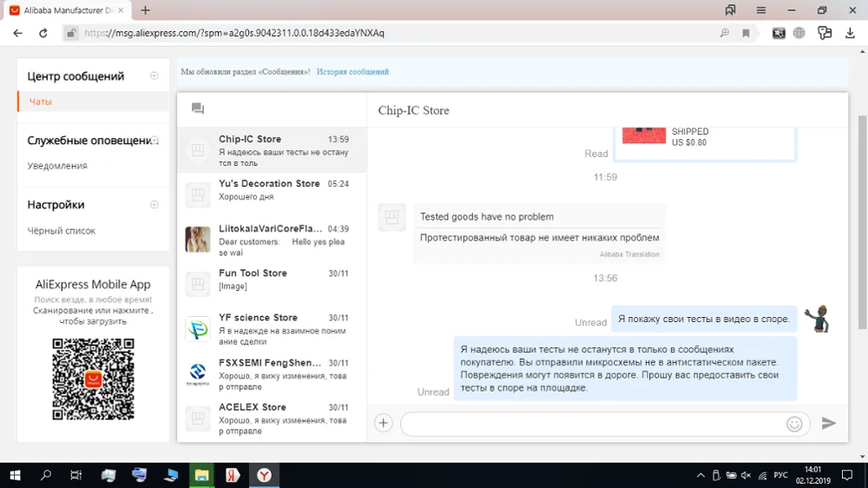Open Windows taskbar search
868x488 pixels.
(46, 475)
